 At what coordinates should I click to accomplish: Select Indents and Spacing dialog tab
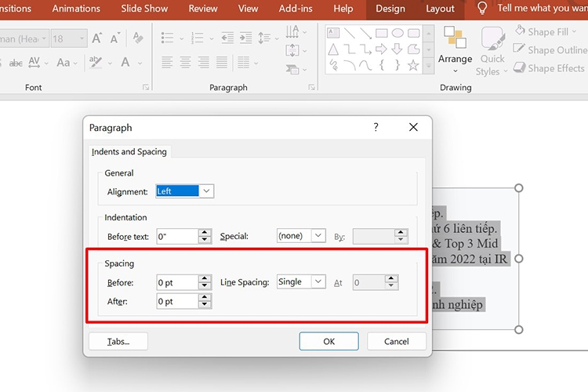129,151
